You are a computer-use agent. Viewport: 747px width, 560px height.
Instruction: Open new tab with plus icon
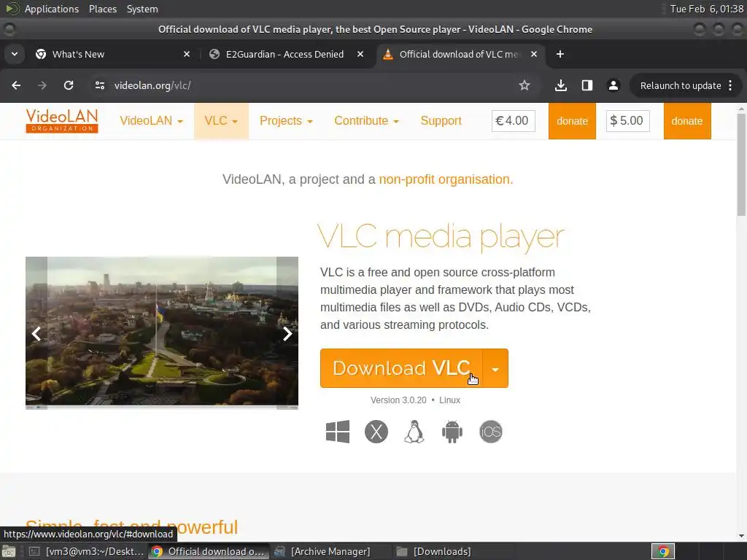560,54
